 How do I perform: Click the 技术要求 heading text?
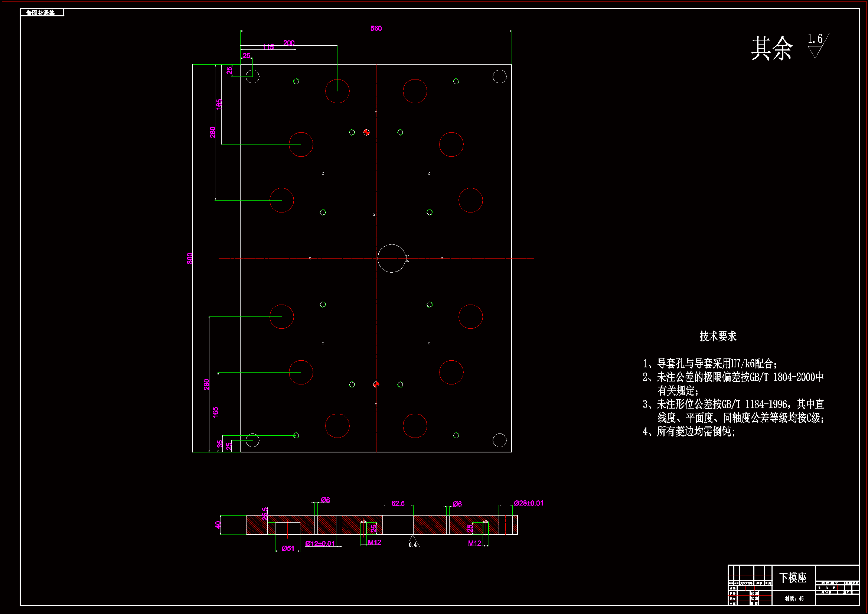pos(718,336)
